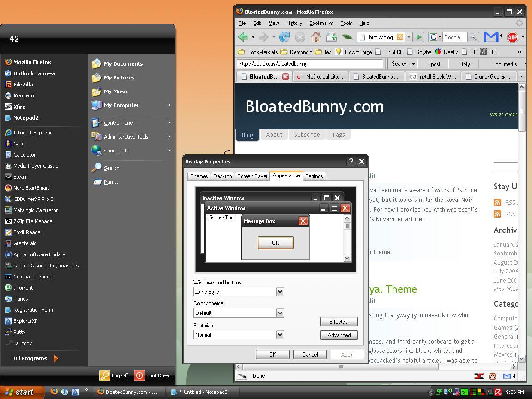Close the BloatedB... tab with its red X

point(285,77)
